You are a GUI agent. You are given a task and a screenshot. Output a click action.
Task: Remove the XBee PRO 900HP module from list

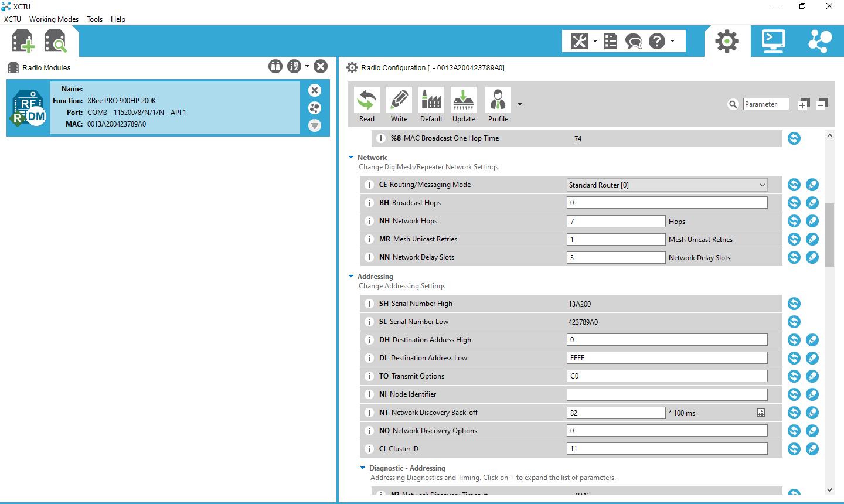click(x=315, y=90)
